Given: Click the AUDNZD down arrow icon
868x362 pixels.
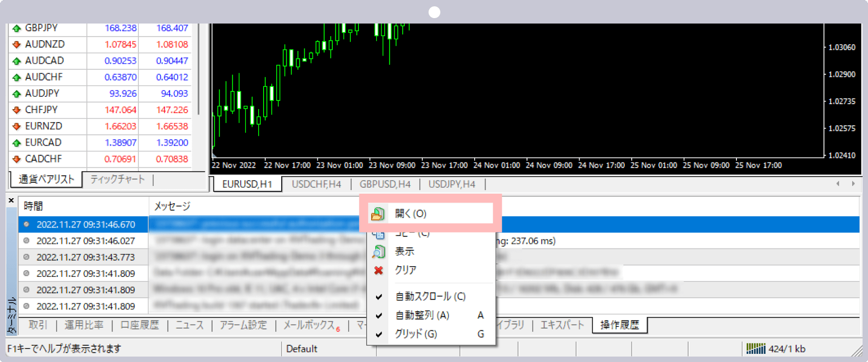Looking at the screenshot, I should coord(17,44).
